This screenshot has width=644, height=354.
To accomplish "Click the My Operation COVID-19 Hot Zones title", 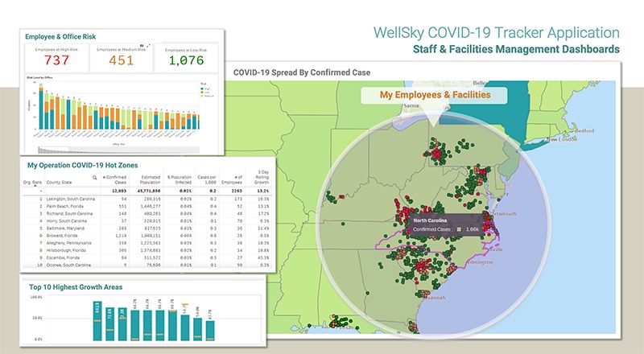I will (x=83, y=165).
